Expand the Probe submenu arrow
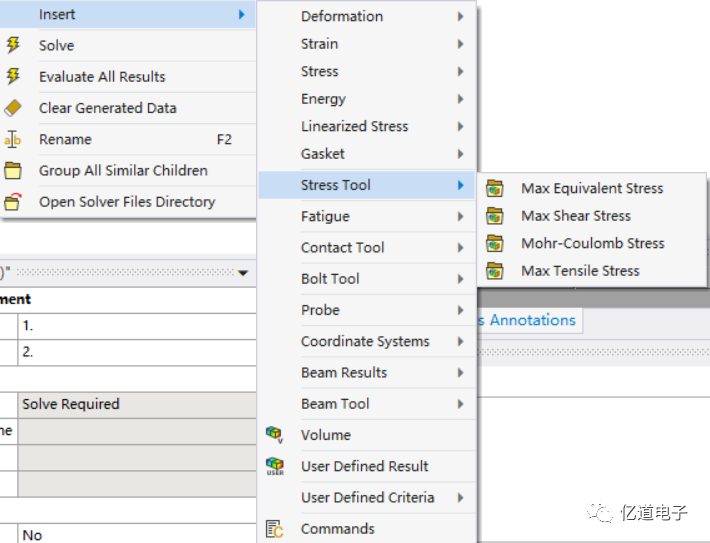This screenshot has width=710, height=543. click(x=461, y=310)
